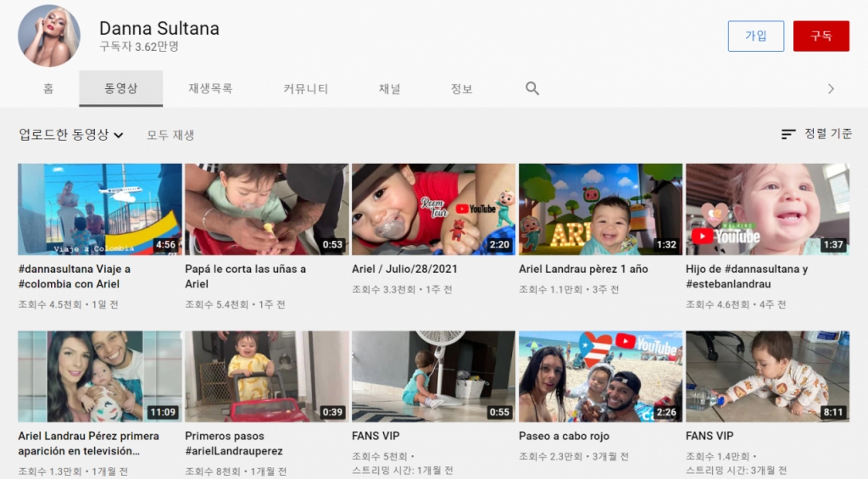This screenshot has height=479, width=868.
Task: Select the 동영상 tab
Action: (x=120, y=89)
